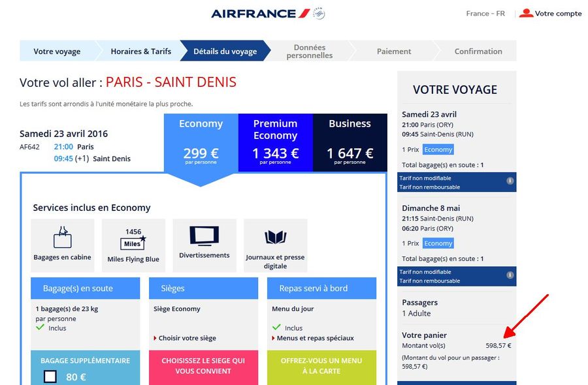Screen dimensions: 588x385
Task: Open Votre compte user icon
Action: tap(526, 14)
